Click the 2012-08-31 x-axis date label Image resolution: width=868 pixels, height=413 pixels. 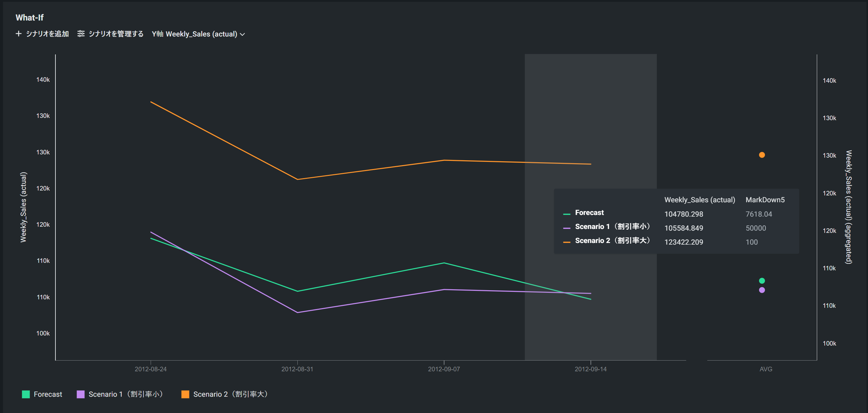(297, 369)
